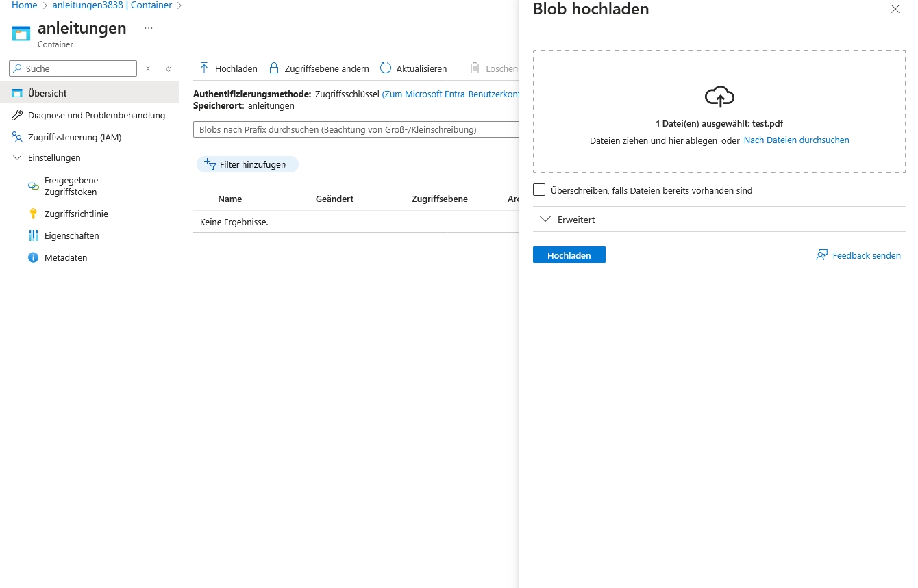Click the blob prefix search field
This screenshot has width=918, height=588.
pos(356,129)
